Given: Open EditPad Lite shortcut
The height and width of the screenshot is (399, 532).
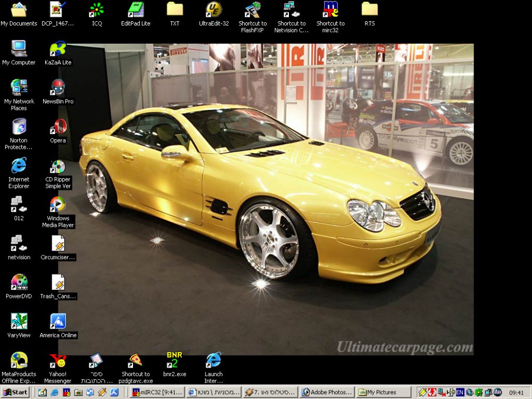Looking at the screenshot, I should click(x=136, y=14).
